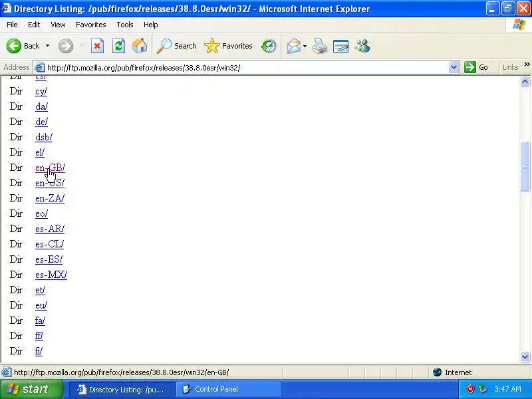
Task: Open the el/ directory link
Action: pyautogui.click(x=40, y=152)
